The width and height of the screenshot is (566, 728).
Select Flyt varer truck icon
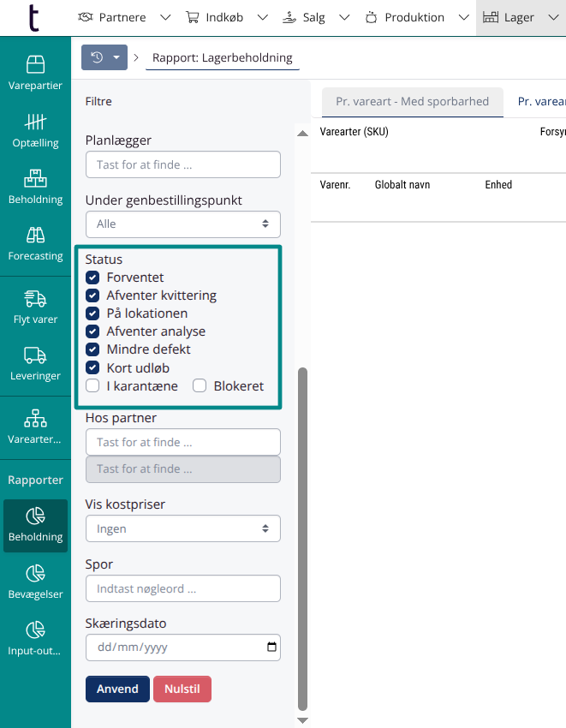(x=35, y=307)
